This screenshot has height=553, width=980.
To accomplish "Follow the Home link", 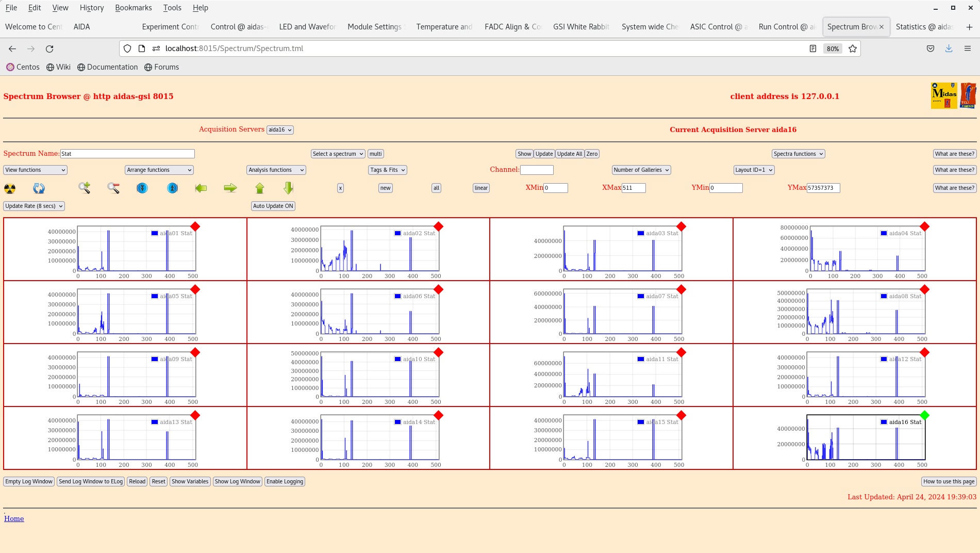I will [14, 518].
